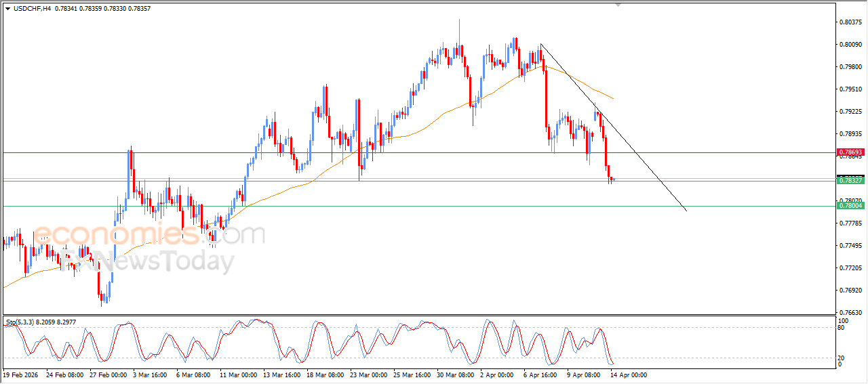Click the 0.79510 price axis value
Viewport: 868px width, 384px height.
coord(851,89)
